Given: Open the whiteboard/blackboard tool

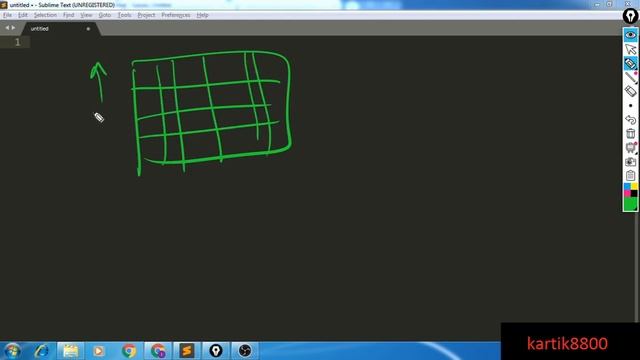Looking at the screenshot, I should click(630, 147).
